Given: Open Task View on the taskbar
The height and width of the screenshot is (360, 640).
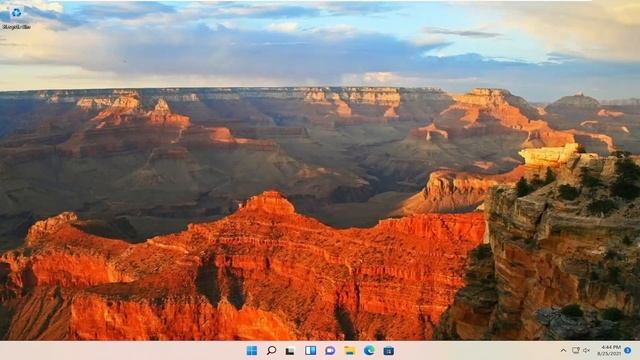Looking at the screenshot, I should click(290, 351).
